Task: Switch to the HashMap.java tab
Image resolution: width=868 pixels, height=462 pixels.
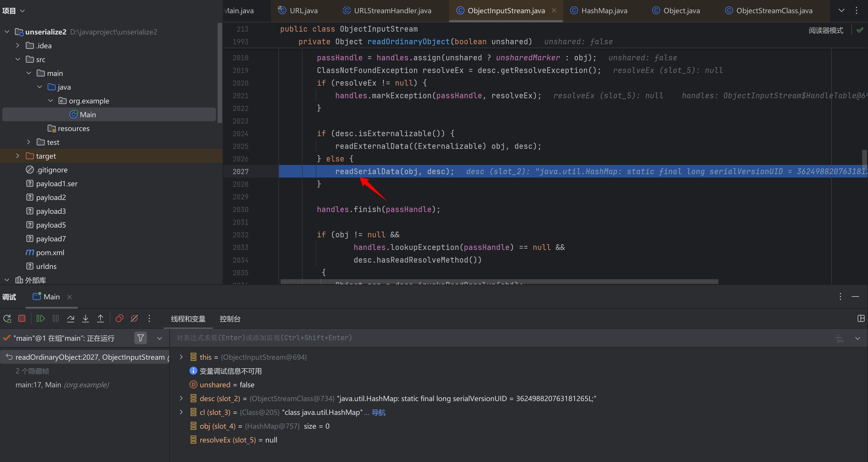Action: [x=604, y=10]
